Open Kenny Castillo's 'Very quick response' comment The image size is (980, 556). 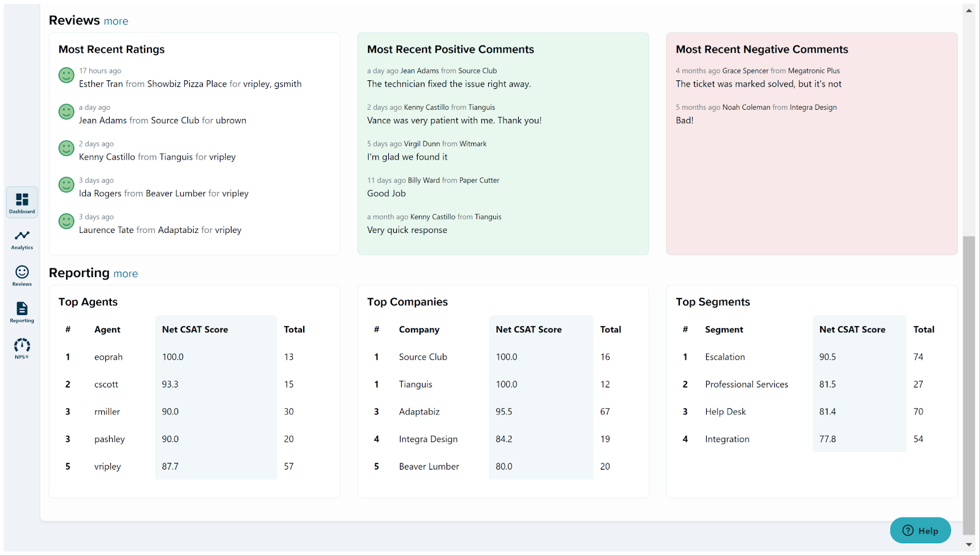[x=434, y=224]
